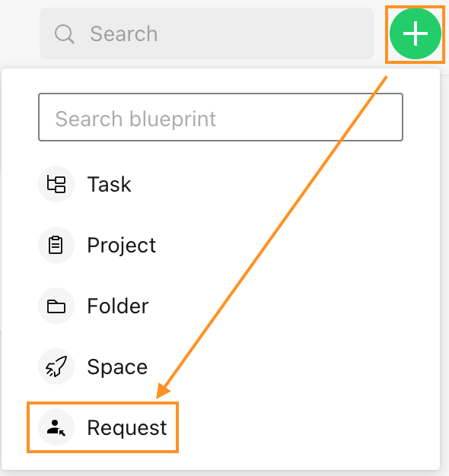
Task: Select the Task hierarchy icon
Action: pyautogui.click(x=56, y=184)
